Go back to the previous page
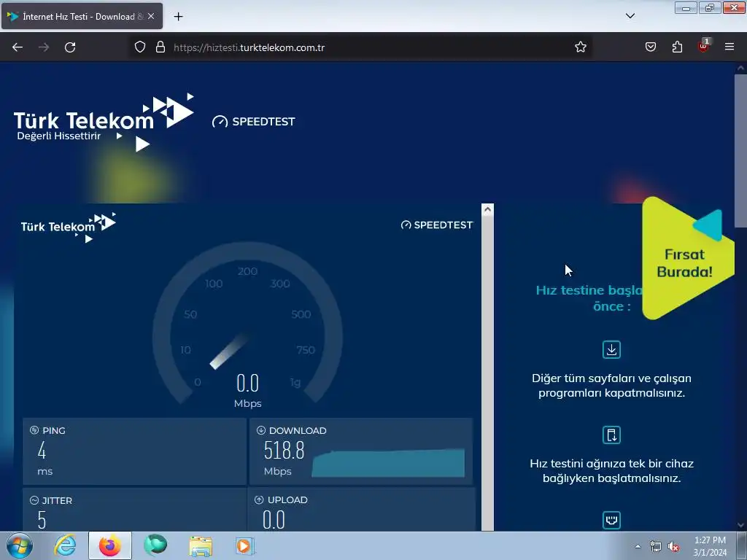 tap(18, 47)
